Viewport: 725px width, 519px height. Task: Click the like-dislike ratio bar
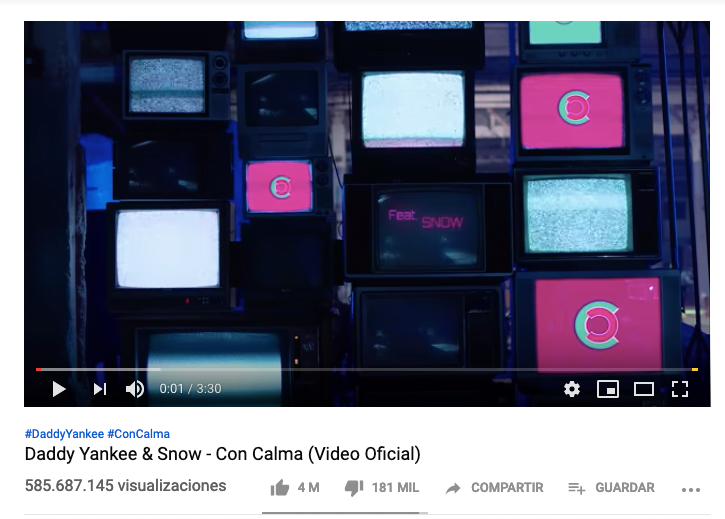click(345, 513)
